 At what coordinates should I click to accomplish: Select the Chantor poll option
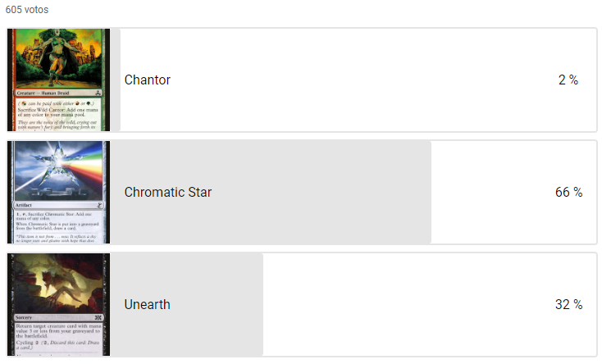pos(302,80)
